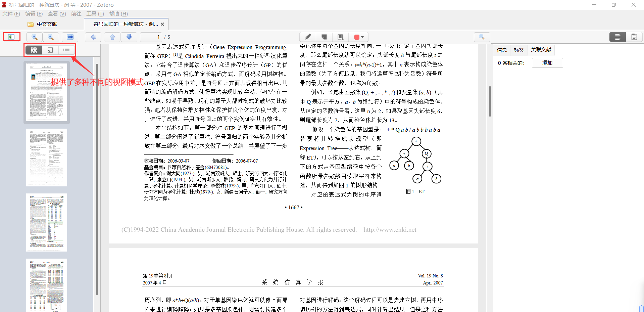Switch to the 中文文献 library tab

(x=42, y=24)
